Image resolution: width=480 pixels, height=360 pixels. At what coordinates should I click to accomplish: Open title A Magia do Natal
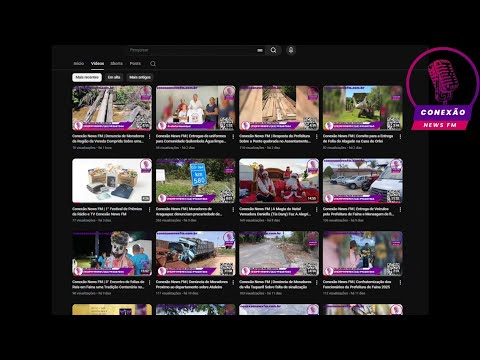(275, 211)
